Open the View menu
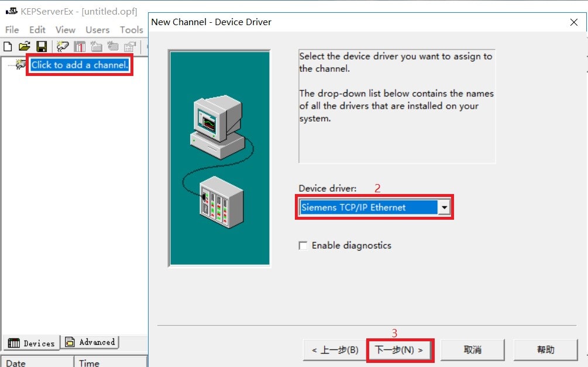588x367 pixels. (66, 30)
